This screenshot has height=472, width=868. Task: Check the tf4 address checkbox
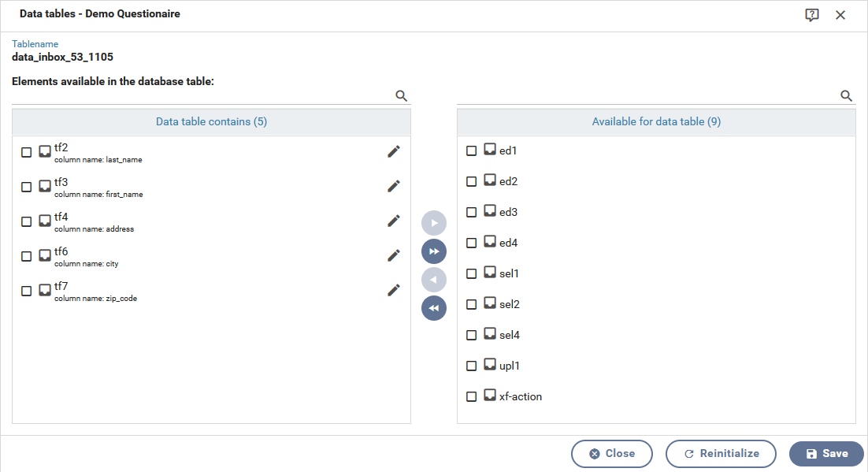click(27, 221)
